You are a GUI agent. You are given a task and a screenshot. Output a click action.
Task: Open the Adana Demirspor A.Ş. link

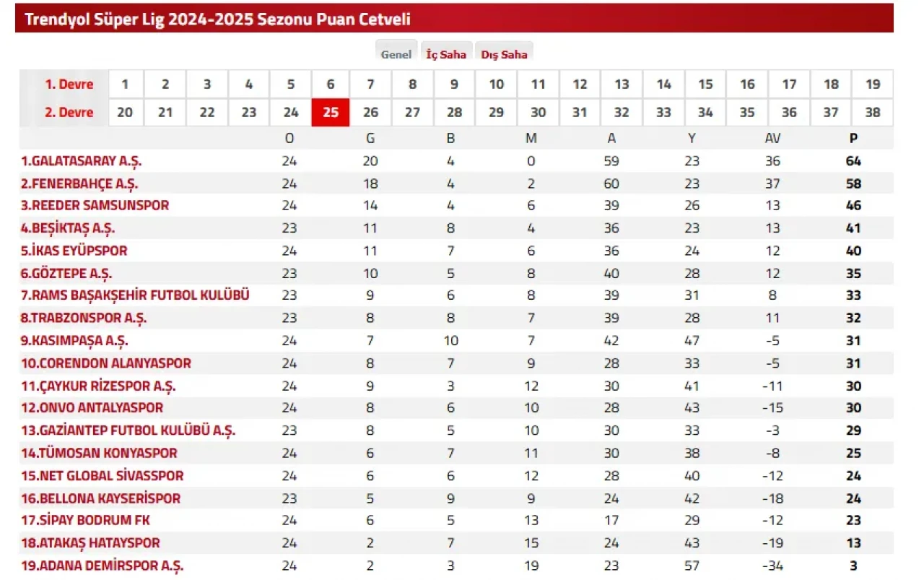(102, 566)
